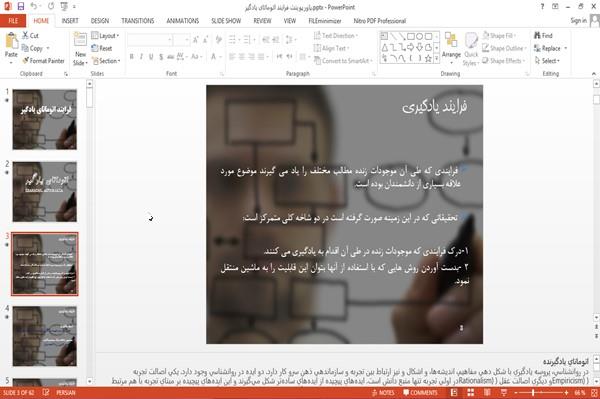Open the FILE tab

click(x=13, y=21)
